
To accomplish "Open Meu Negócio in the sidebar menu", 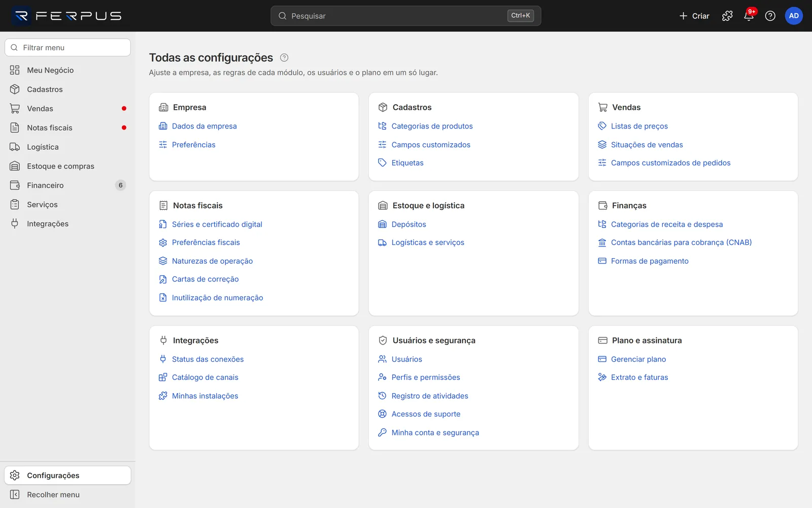I will 67,70.
